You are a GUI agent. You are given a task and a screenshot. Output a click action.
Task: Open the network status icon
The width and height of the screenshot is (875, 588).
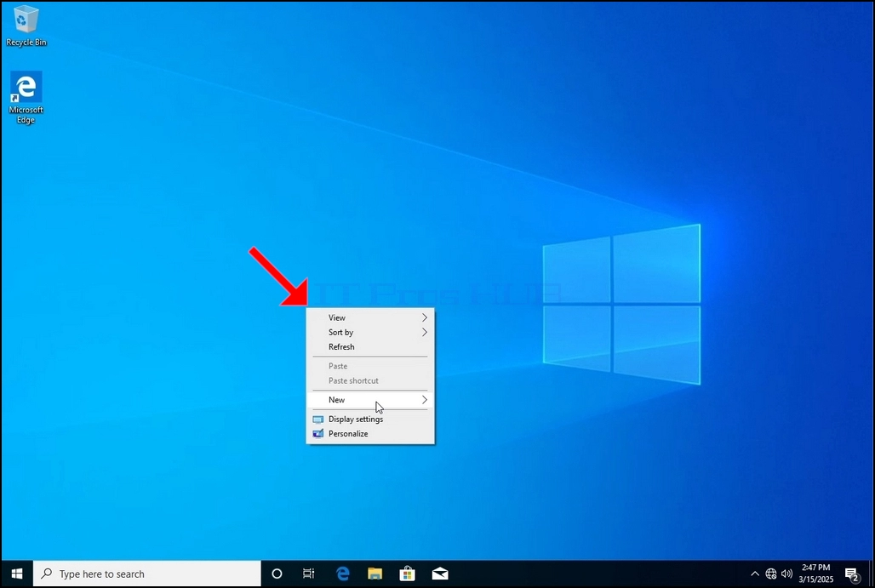point(770,574)
